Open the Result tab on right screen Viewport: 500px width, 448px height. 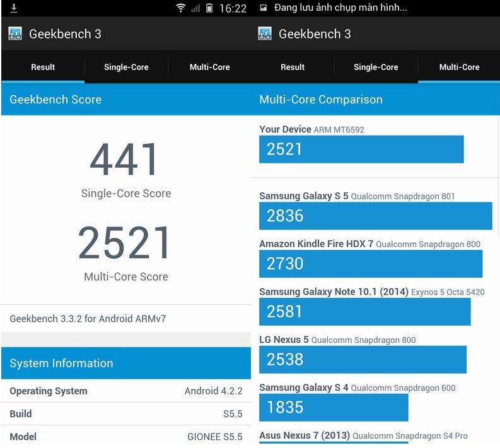[x=293, y=67]
